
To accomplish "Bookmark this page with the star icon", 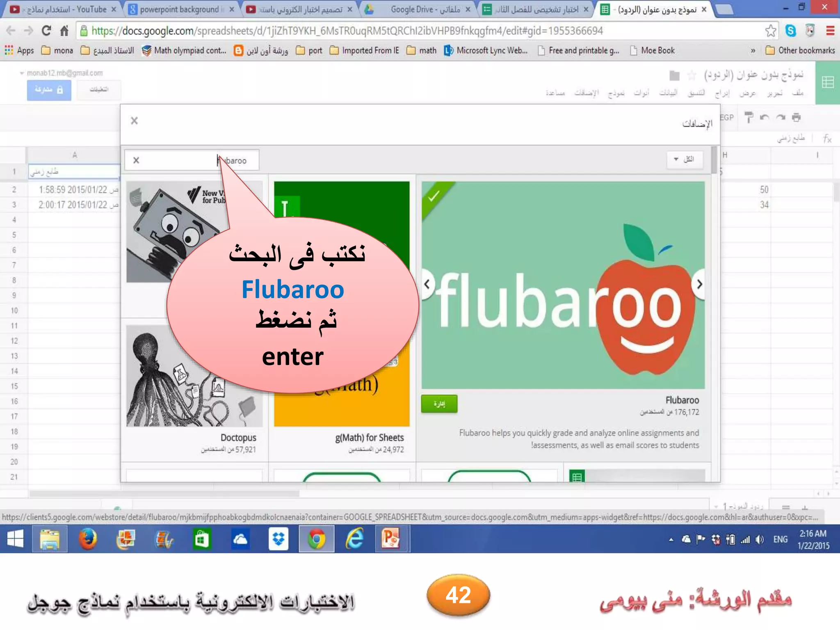I will coord(770,31).
